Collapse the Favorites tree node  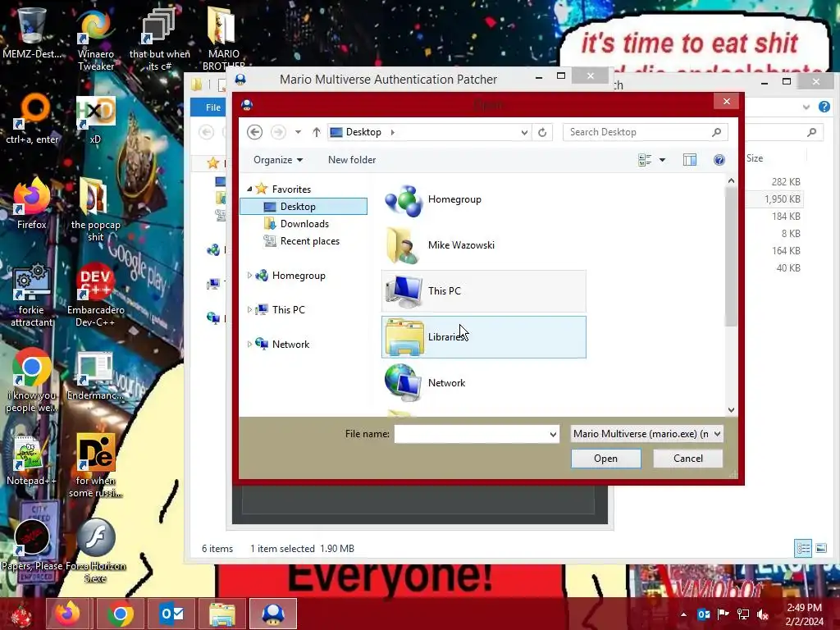coord(249,189)
